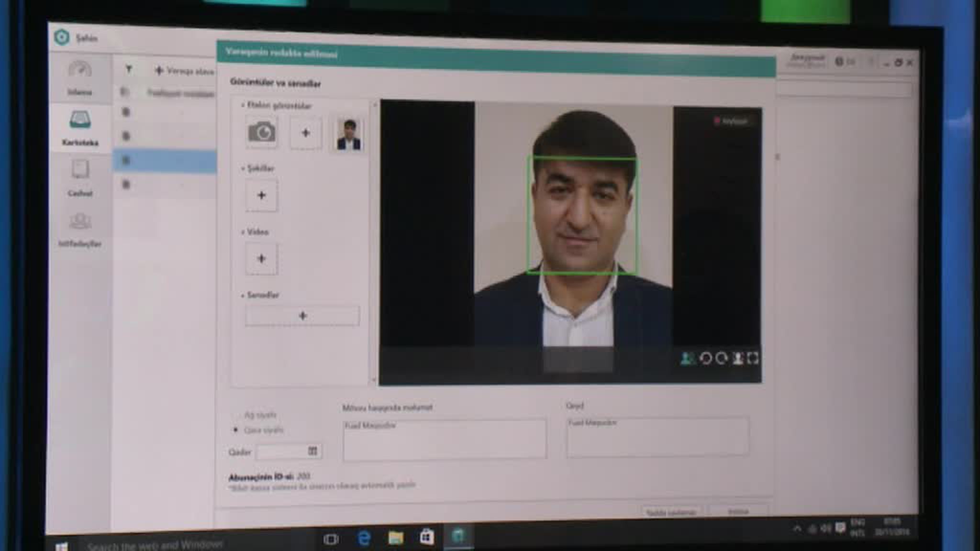Screen dimensions: 980x551
Task: Open Task View on the taskbar
Action: tap(331, 539)
